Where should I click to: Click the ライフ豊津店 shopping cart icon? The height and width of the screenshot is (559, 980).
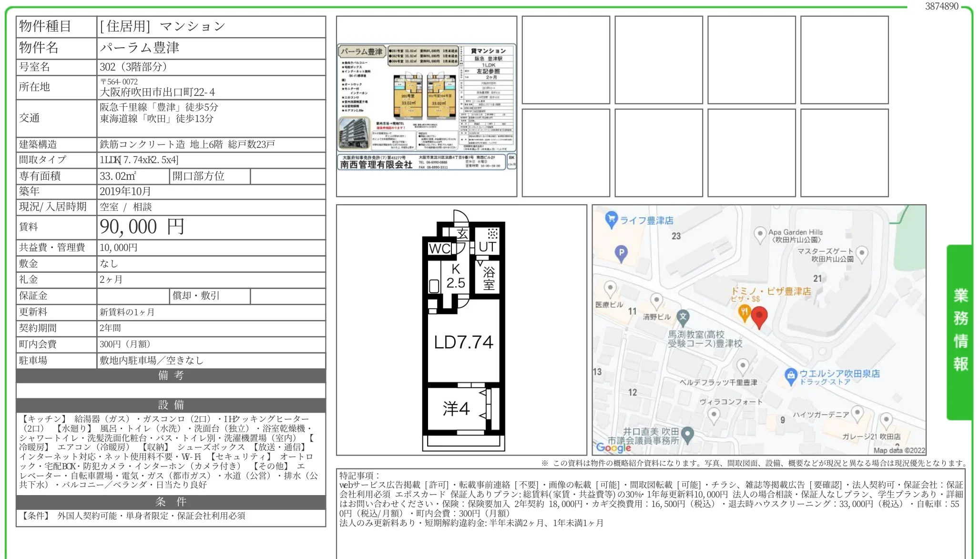[611, 219]
